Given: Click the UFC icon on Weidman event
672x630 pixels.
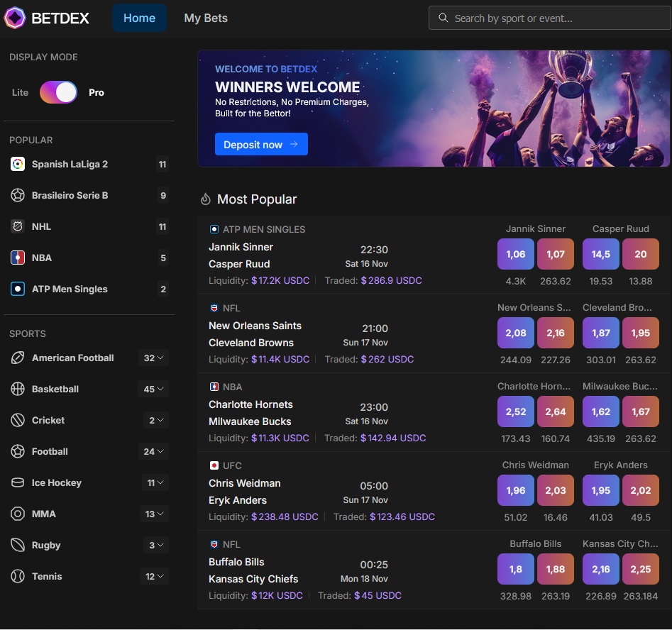Looking at the screenshot, I should [214, 465].
